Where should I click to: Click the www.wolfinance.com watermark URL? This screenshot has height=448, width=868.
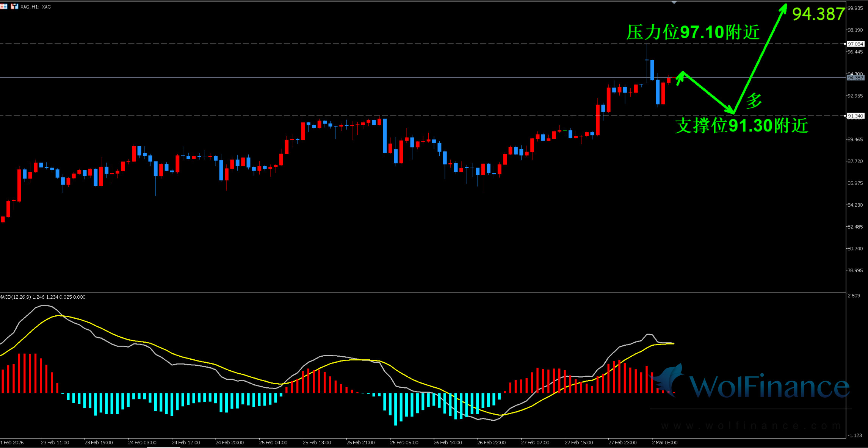(750, 426)
